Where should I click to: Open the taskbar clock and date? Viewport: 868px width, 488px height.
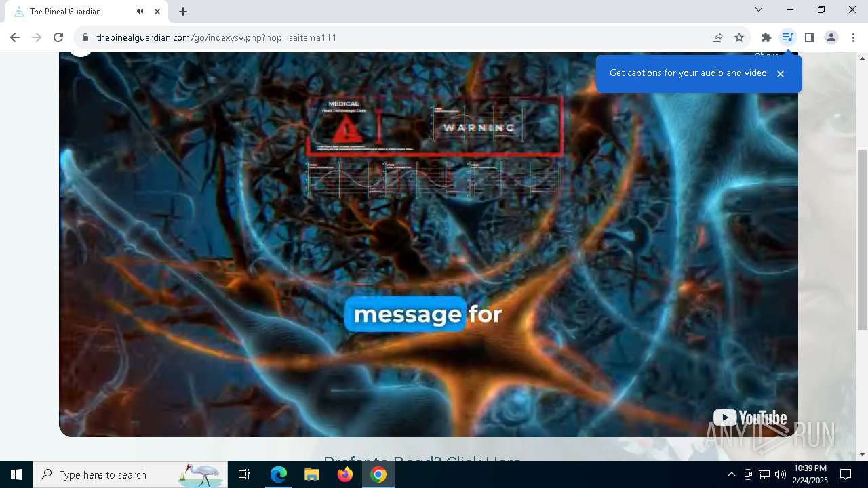(x=810, y=474)
